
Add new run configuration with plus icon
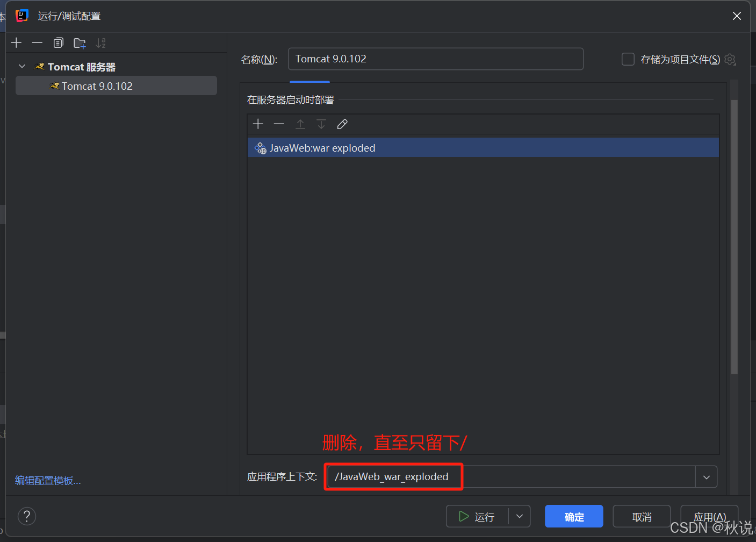pos(17,43)
